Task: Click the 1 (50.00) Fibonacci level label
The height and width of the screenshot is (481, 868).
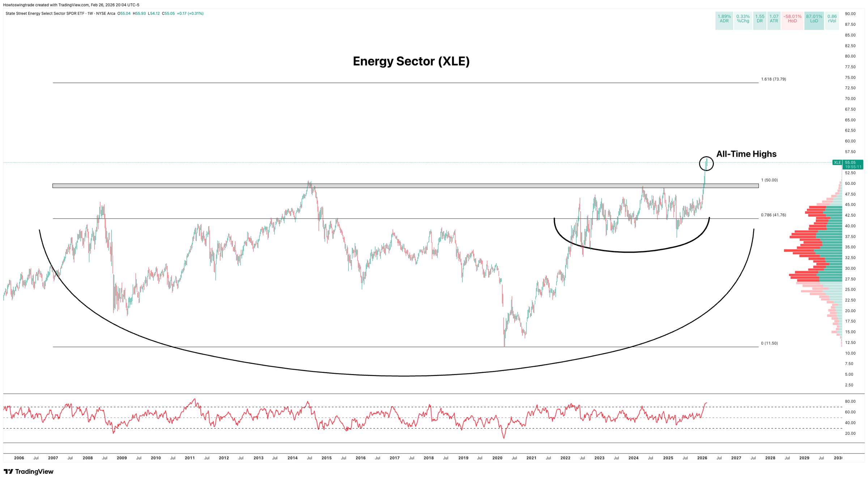Action: 769,180
